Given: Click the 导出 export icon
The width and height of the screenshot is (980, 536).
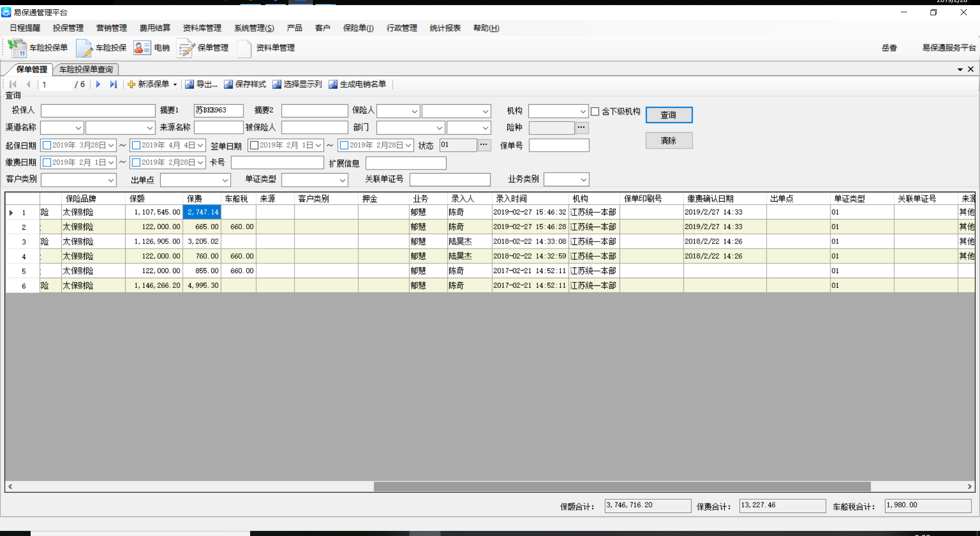Looking at the screenshot, I should click(189, 84).
